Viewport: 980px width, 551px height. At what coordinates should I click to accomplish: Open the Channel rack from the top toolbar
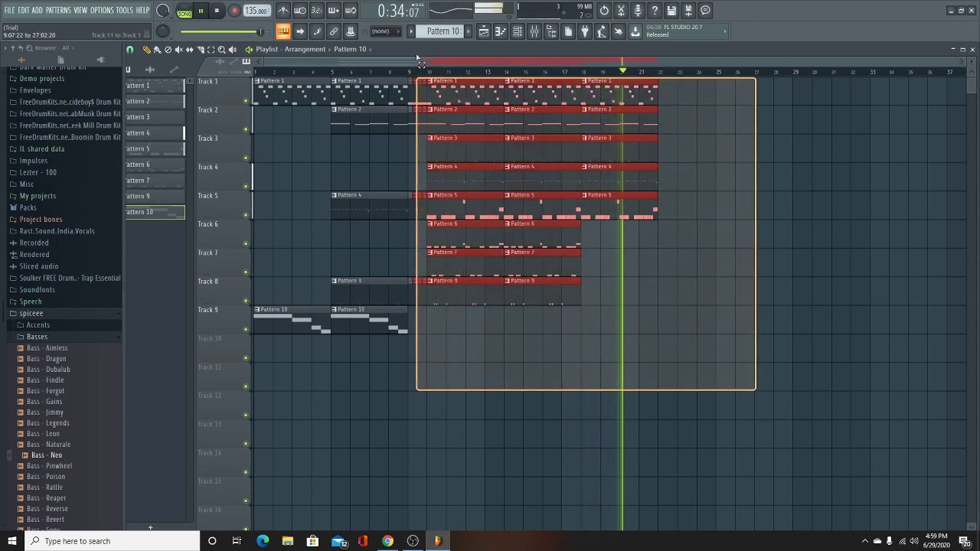coord(518,31)
